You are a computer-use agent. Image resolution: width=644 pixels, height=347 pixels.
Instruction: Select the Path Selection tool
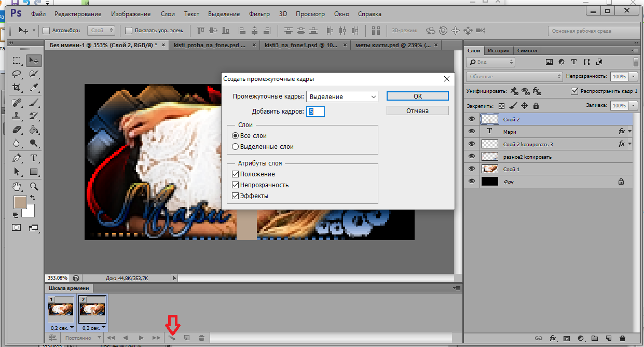pos(17,172)
